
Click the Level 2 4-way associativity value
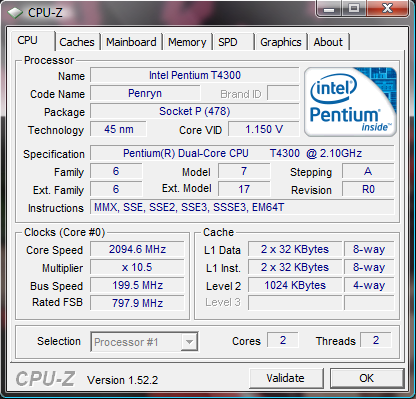[x=369, y=285]
